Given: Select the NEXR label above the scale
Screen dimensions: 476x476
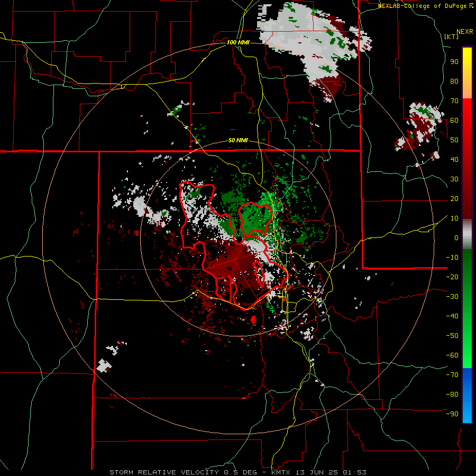Looking at the screenshot, I should (x=465, y=32).
